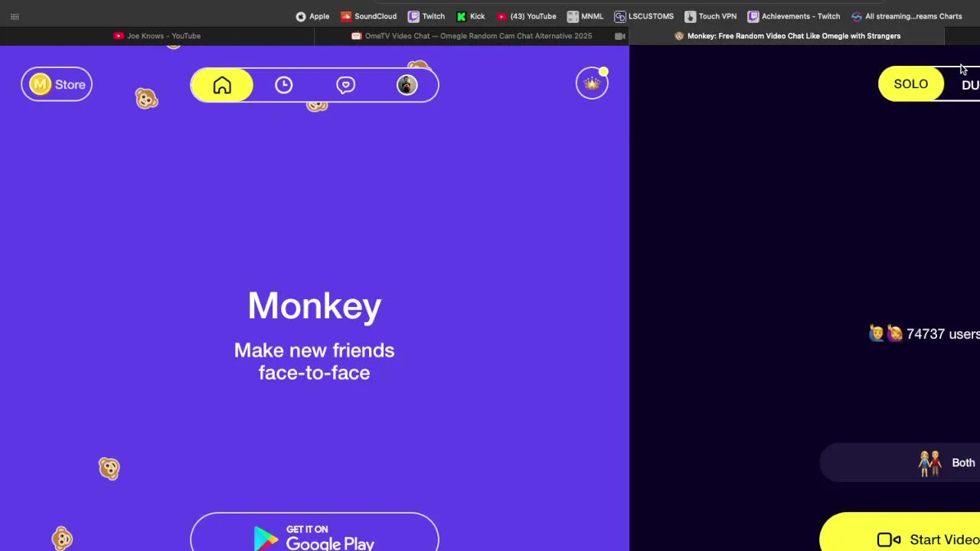Open Achievements - Twitch bookmark

click(x=794, y=16)
